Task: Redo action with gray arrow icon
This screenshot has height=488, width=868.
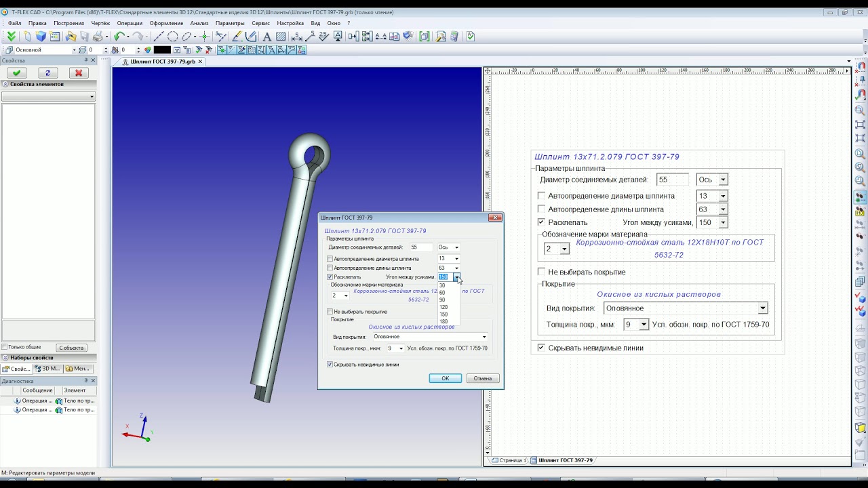Action: 138,37
